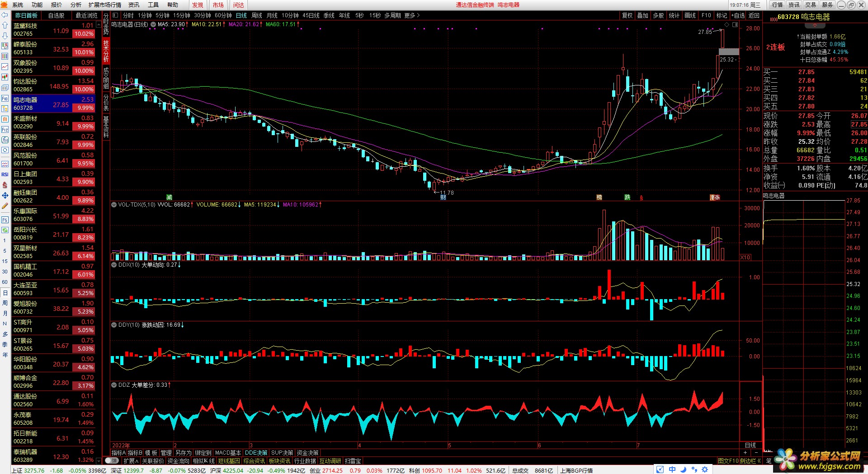Open the candlestick chart icon in sidebar

pyautogui.click(x=5, y=77)
